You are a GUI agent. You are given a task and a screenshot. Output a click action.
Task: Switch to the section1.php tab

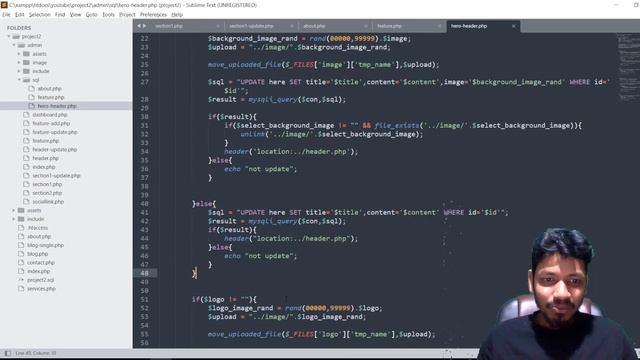point(169,26)
